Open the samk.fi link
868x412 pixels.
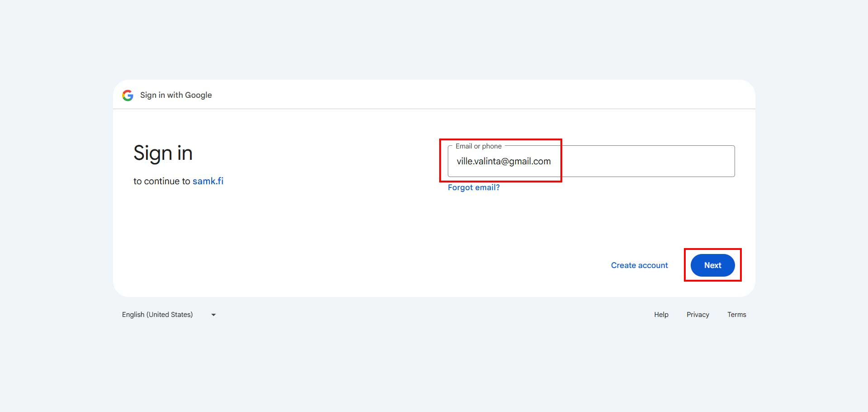(208, 181)
